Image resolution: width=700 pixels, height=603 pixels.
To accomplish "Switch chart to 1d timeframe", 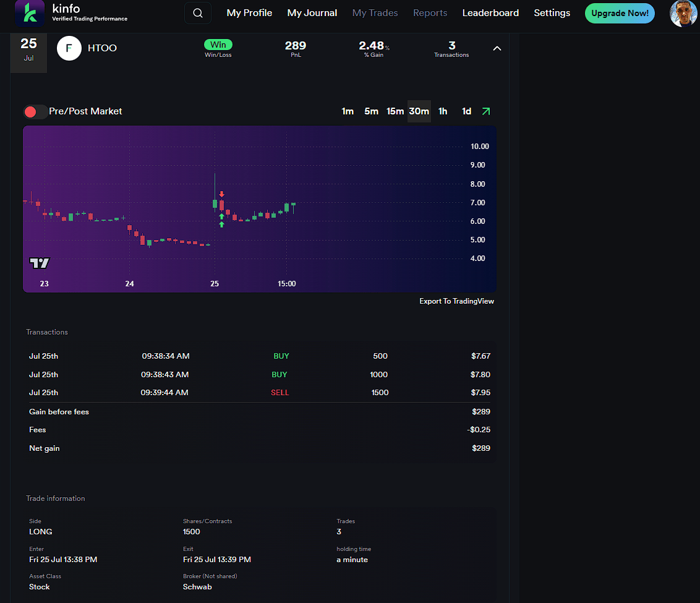I will point(466,111).
